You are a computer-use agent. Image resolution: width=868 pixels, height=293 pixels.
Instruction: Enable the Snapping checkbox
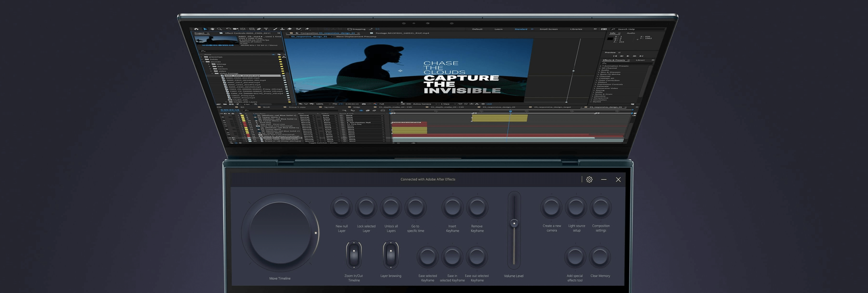(x=349, y=29)
